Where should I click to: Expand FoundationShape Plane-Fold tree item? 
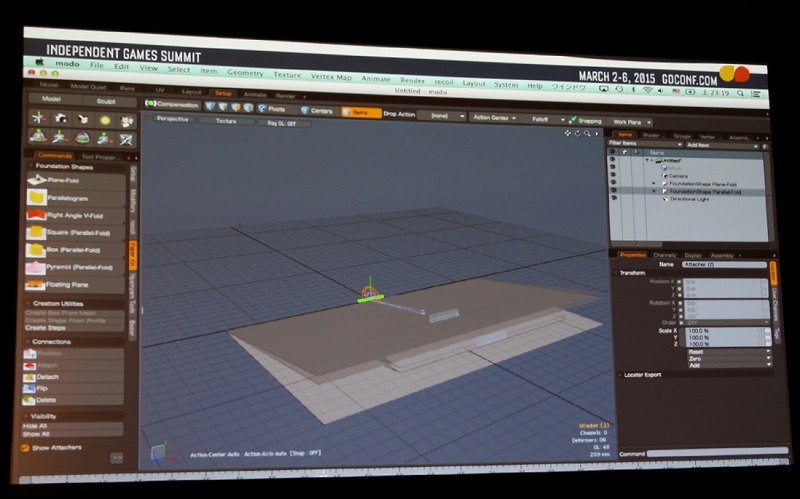pos(654,183)
